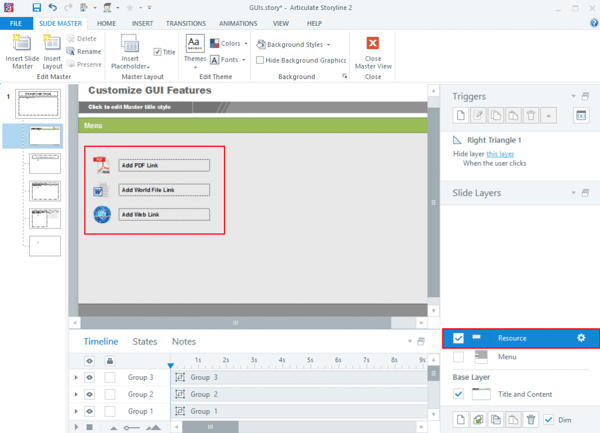
Task: Click the slide vertical scrollbar handle
Action: pos(434,203)
